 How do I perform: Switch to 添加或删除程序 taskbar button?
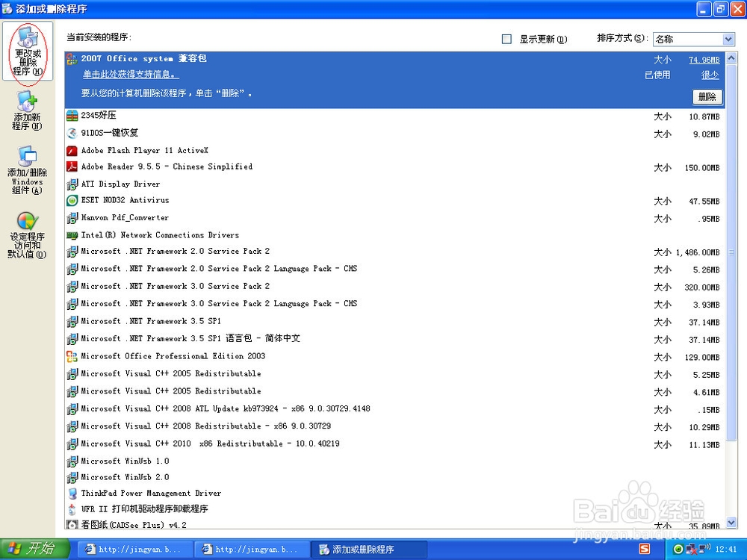(x=369, y=549)
